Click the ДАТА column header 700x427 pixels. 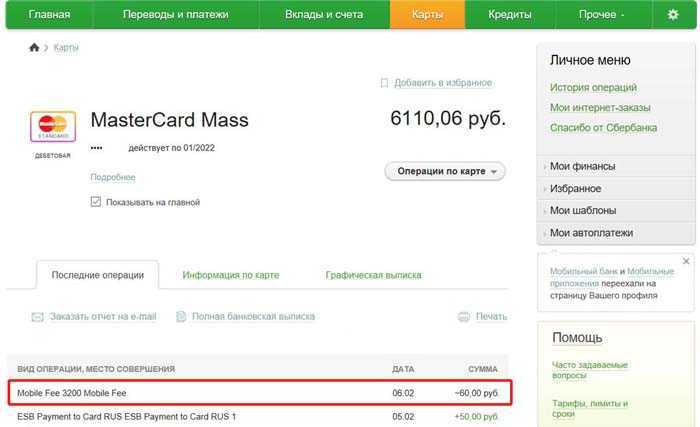pos(403,369)
